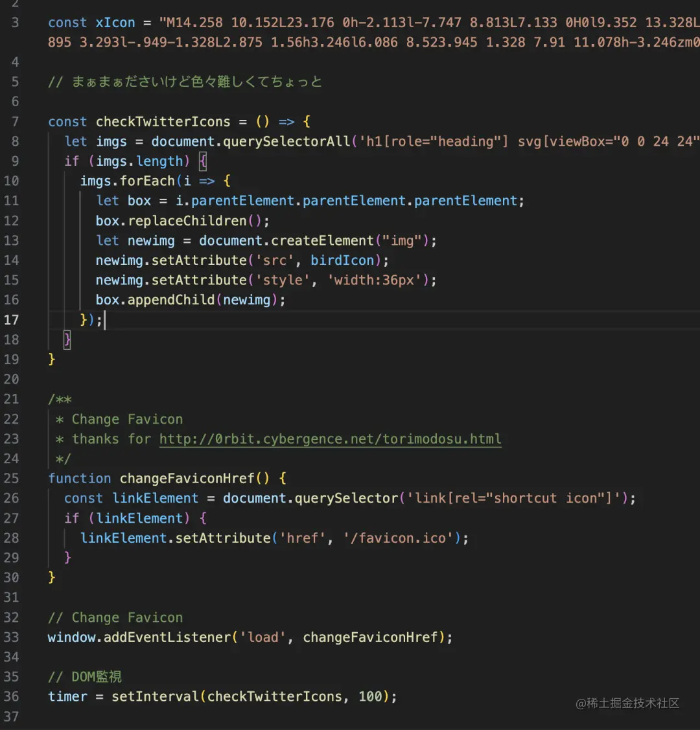The image size is (700, 730).
Task: Click 'setInterval' on line 36
Action: coord(155,696)
